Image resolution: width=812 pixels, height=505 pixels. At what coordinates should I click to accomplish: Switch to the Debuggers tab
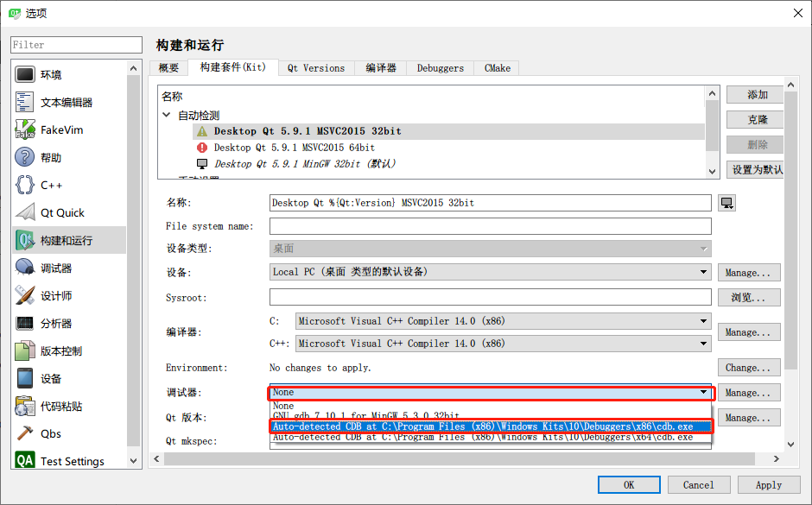(x=441, y=68)
